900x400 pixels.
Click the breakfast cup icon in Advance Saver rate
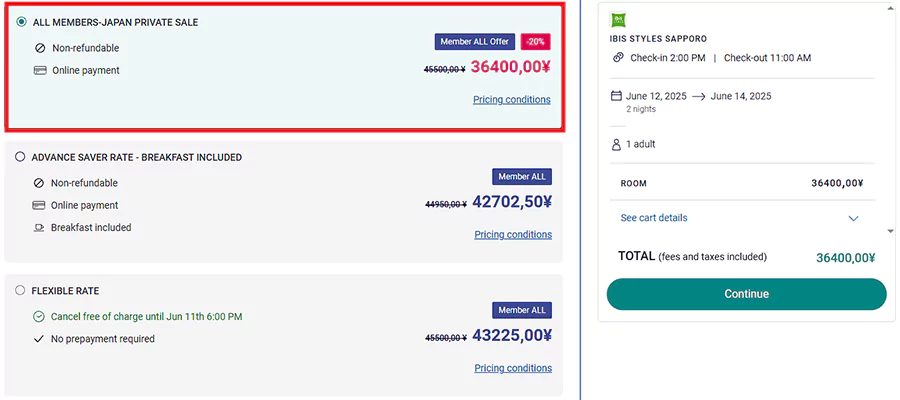point(39,228)
